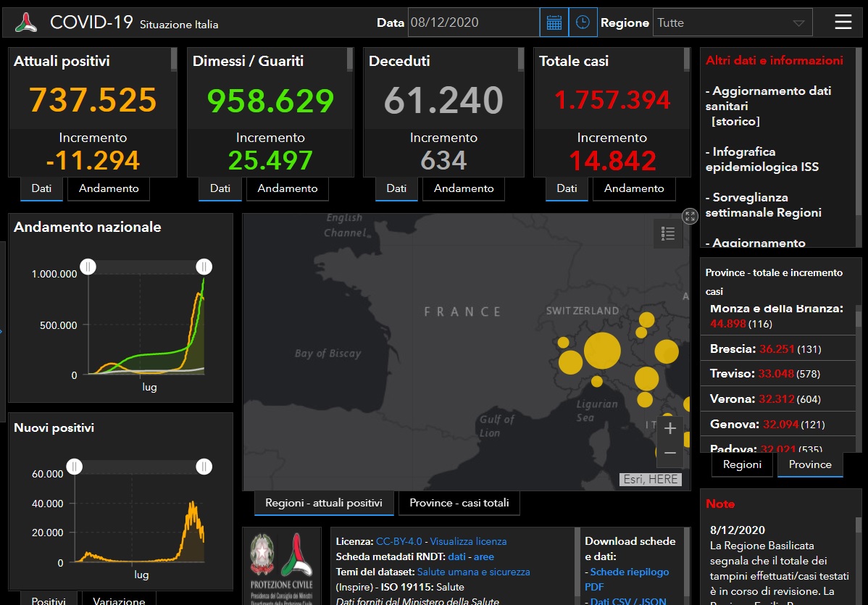Expand map to fullscreen
The width and height of the screenshot is (868, 605).
[x=690, y=215]
